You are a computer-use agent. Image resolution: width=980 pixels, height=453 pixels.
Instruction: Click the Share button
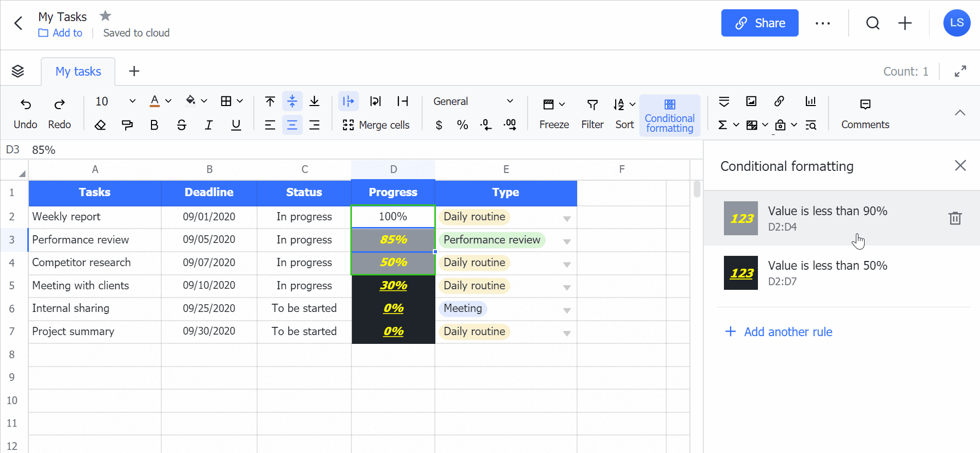pos(759,23)
